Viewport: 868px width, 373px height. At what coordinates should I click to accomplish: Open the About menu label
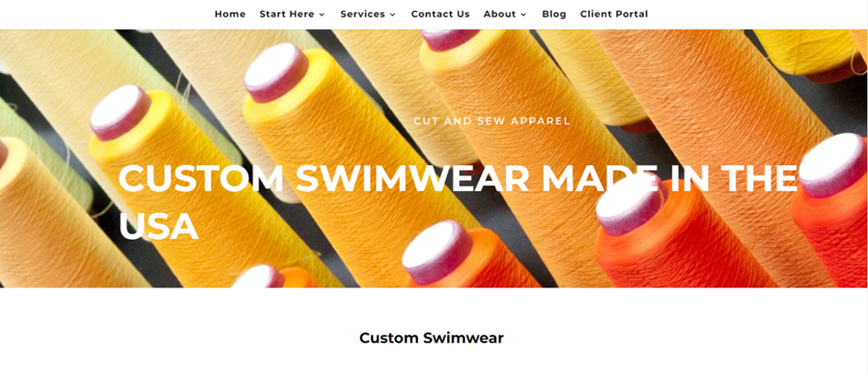point(500,15)
